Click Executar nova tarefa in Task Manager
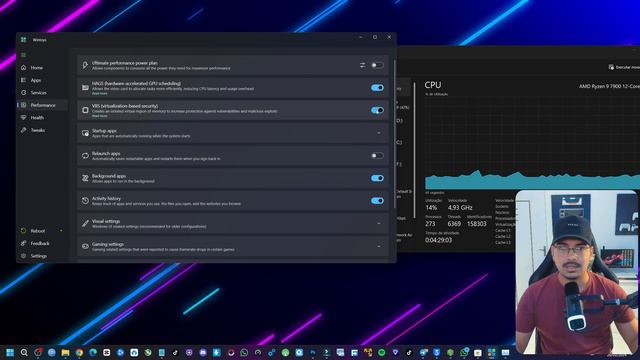This screenshot has width=640, height=360. [x=624, y=67]
